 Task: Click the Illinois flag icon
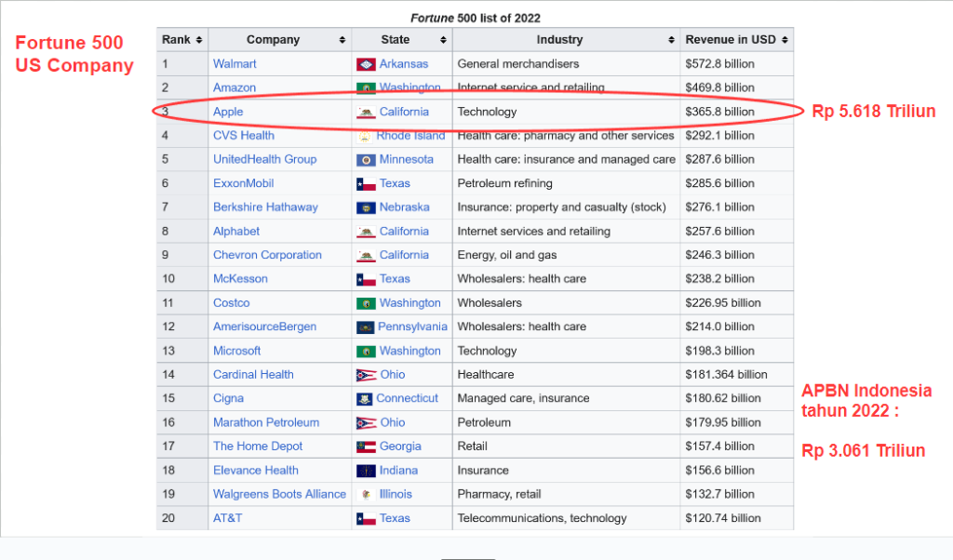coord(366,495)
